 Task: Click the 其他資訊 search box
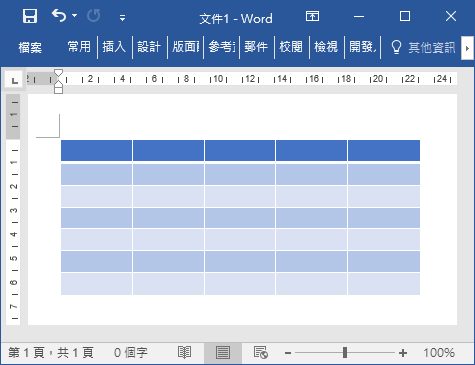[x=432, y=47]
